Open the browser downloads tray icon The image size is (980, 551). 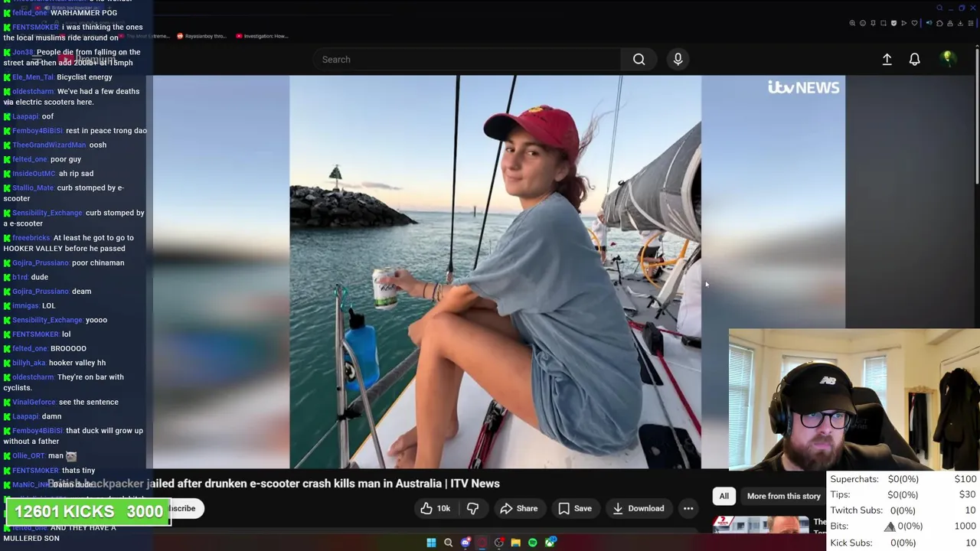click(x=960, y=23)
